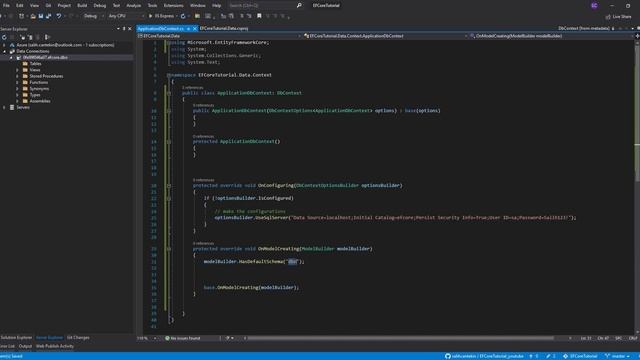Collapse the OnModelCreating method outline
Image resolution: width=640 pixels, height=360 pixels.
pyautogui.click(x=169, y=249)
